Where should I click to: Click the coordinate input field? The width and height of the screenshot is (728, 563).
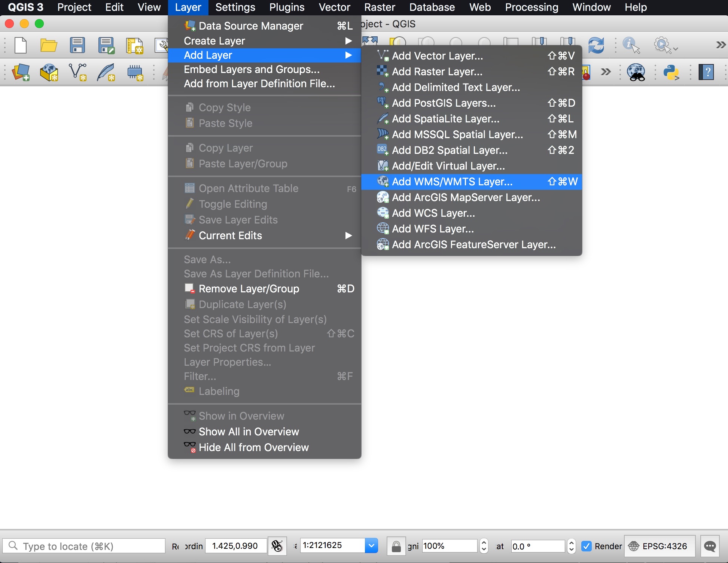[x=236, y=546]
